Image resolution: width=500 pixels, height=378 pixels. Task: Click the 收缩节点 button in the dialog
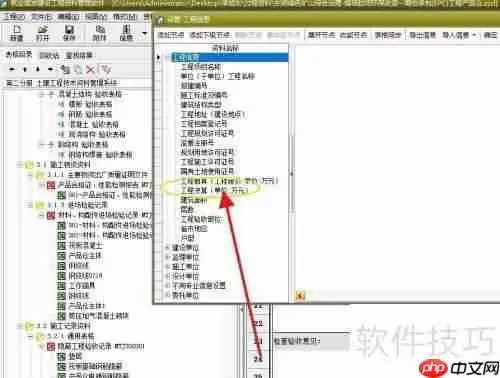click(x=354, y=35)
